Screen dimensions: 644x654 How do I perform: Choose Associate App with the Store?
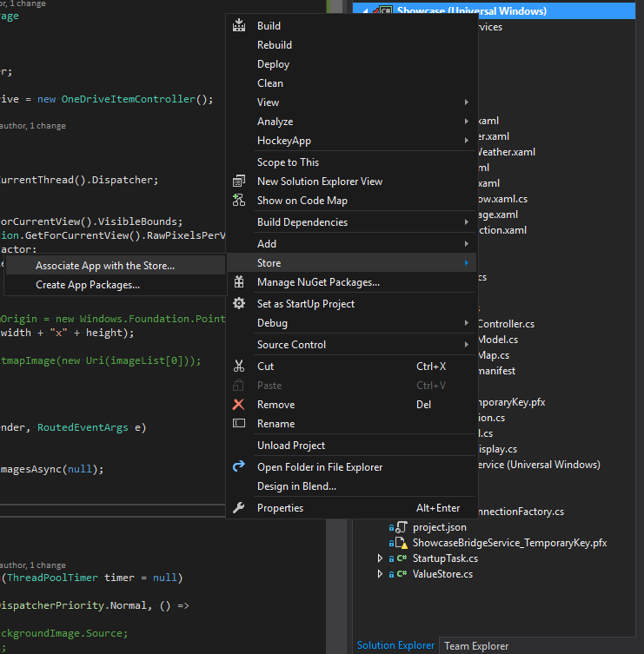104,266
